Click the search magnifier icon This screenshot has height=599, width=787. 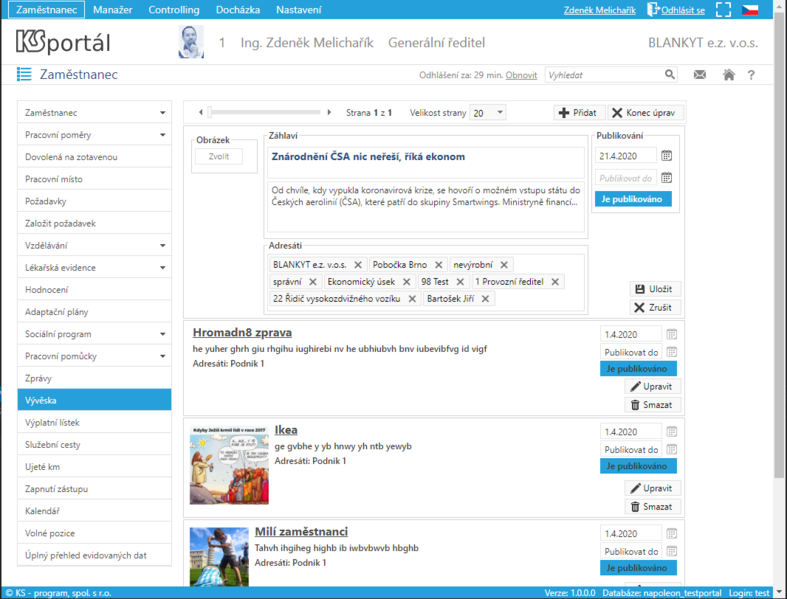(x=670, y=75)
